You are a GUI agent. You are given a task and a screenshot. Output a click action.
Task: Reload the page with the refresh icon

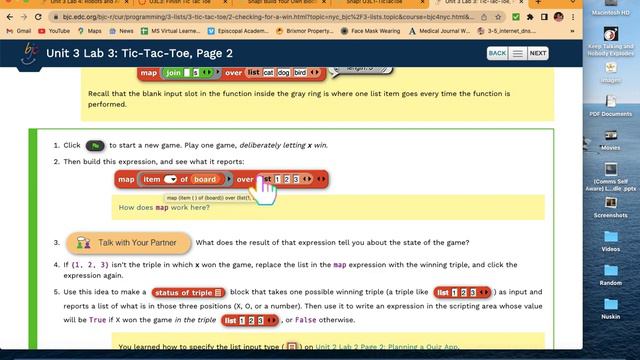tap(38, 17)
